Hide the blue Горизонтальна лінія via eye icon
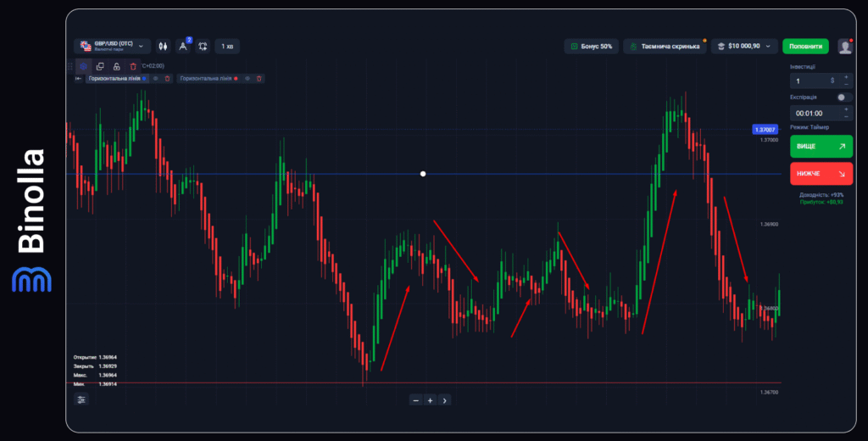868x441 pixels. (155, 79)
